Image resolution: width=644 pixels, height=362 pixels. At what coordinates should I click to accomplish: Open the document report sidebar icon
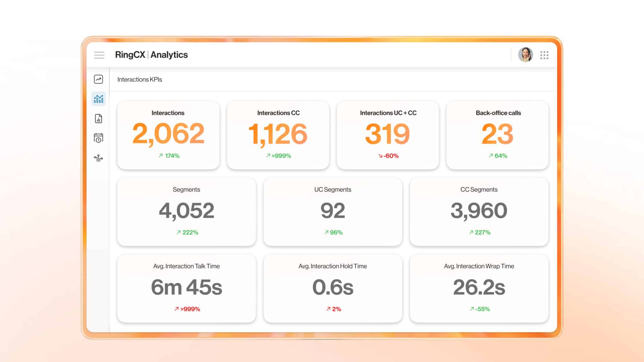coord(98,119)
